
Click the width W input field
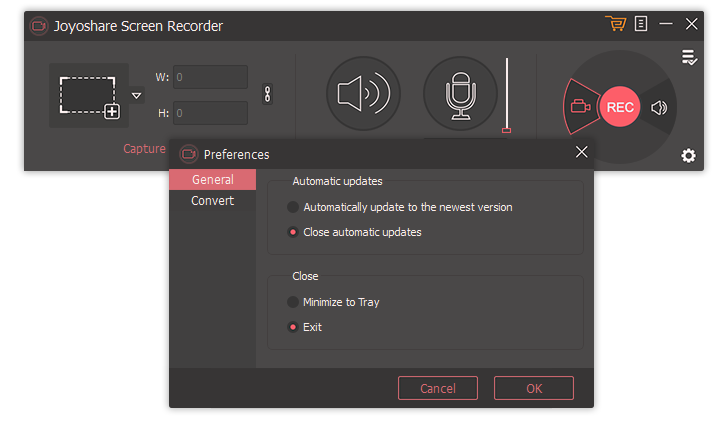click(211, 77)
